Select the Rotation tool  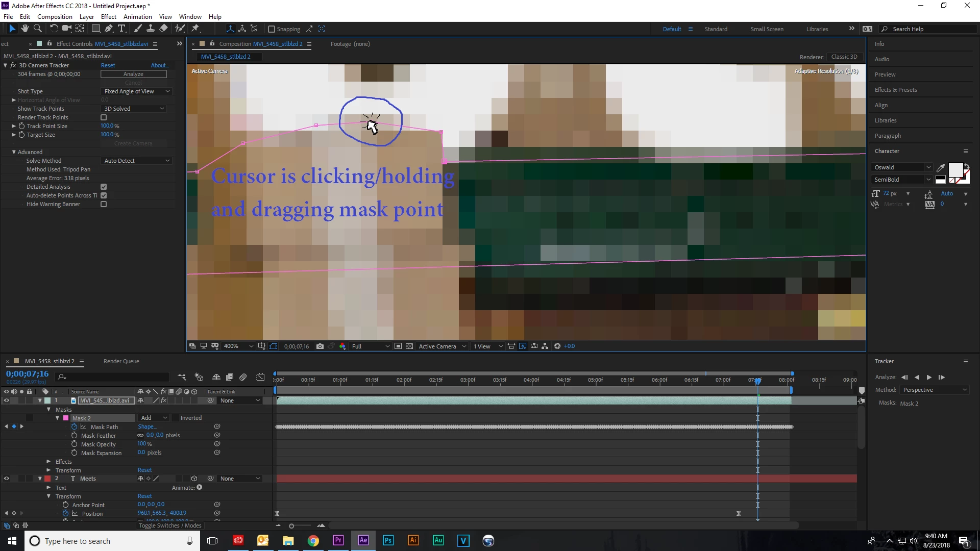click(x=53, y=29)
